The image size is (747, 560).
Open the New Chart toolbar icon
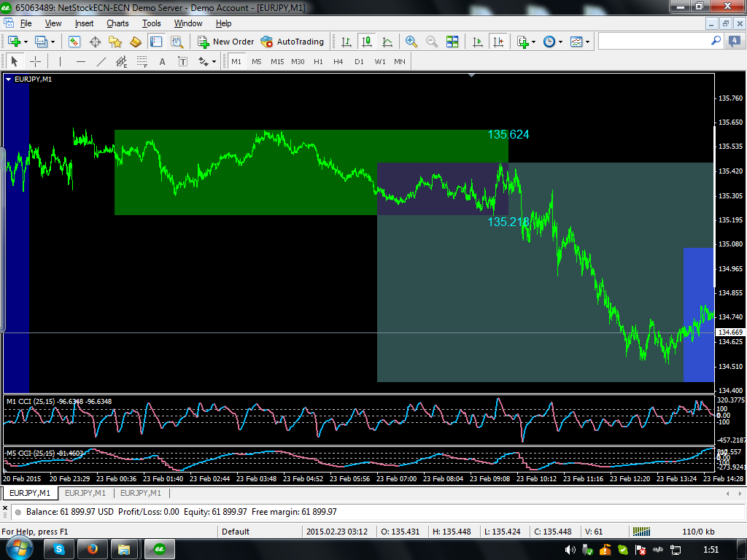pos(14,42)
